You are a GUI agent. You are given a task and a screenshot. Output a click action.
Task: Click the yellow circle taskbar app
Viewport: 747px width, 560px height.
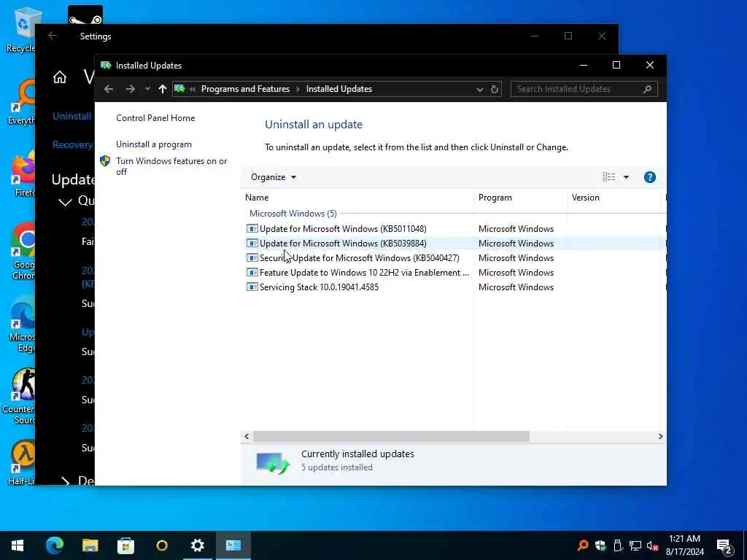[x=162, y=545]
